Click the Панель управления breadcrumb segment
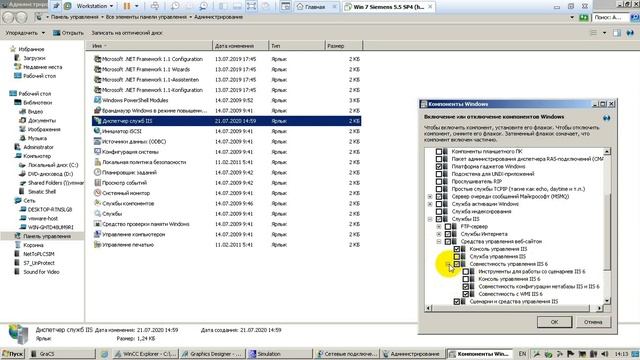The height and width of the screenshot is (360, 640). (x=75, y=17)
